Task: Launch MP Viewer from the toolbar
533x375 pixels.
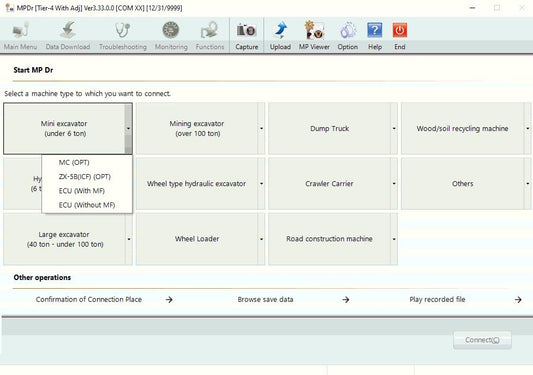Action: click(x=314, y=30)
